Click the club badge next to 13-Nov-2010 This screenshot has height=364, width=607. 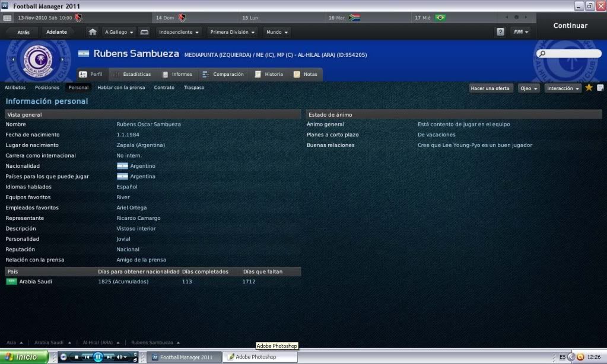78,17
